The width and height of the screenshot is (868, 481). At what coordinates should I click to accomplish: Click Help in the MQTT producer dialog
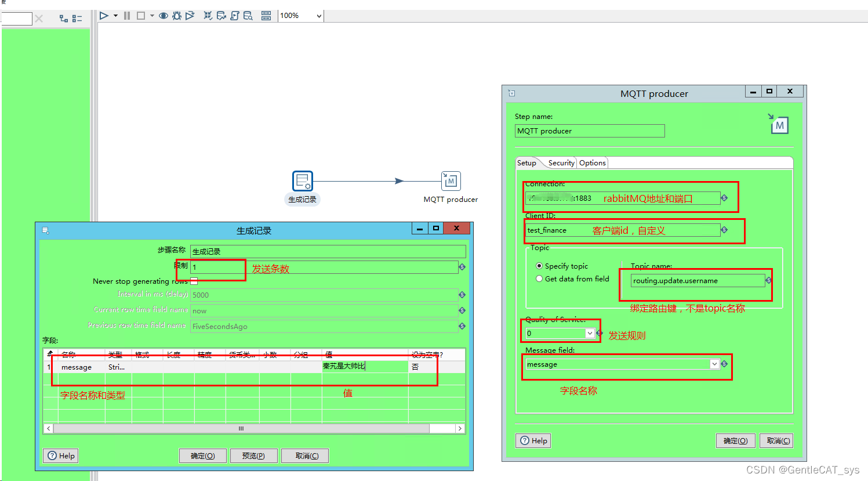533,440
